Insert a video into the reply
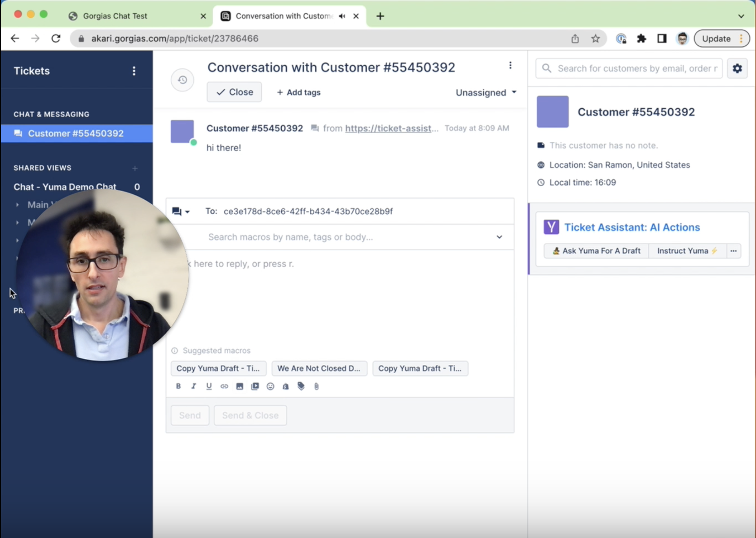 coord(255,386)
